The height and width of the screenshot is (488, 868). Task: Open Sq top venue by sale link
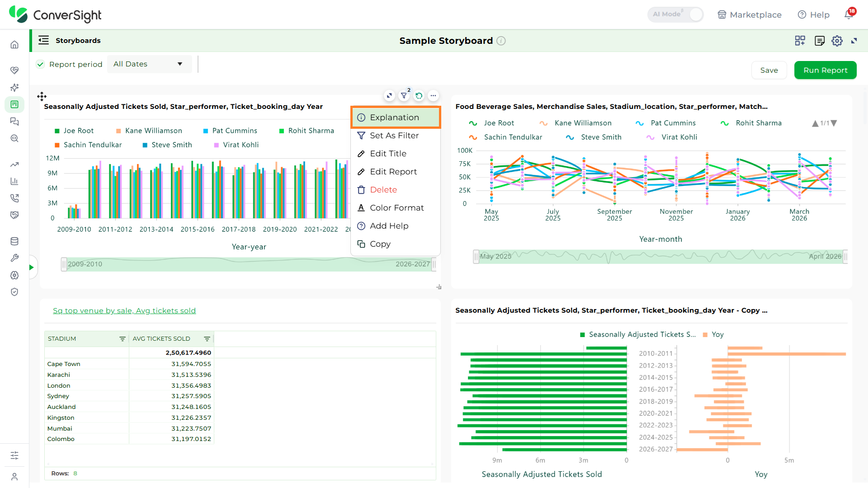(x=124, y=311)
